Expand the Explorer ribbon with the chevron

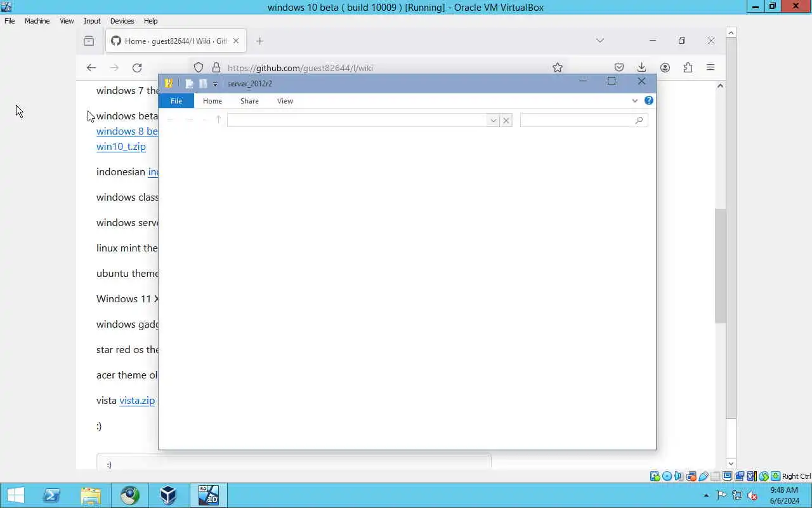tap(634, 100)
